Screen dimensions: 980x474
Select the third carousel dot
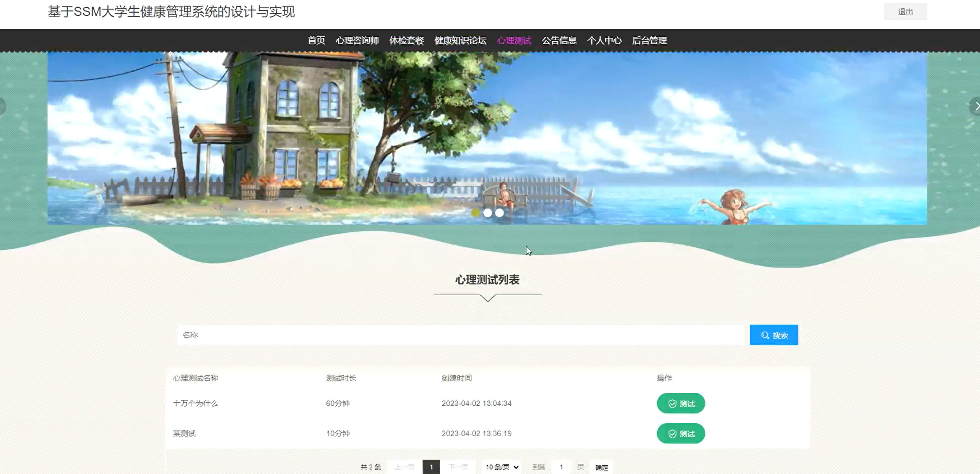tap(500, 213)
